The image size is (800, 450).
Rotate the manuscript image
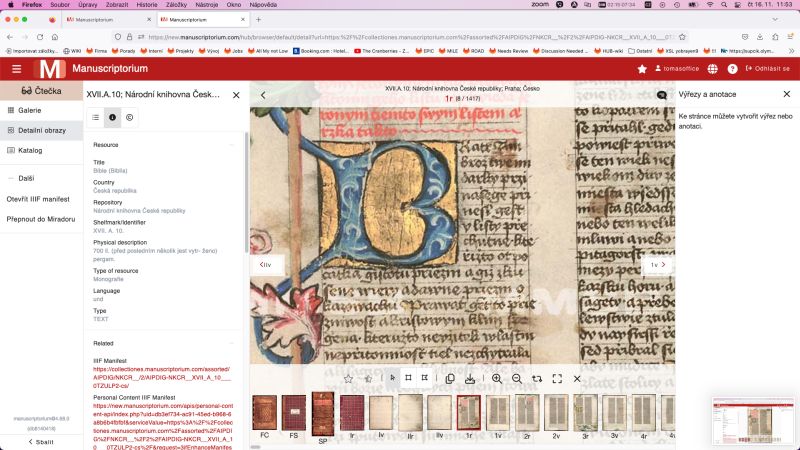537,379
